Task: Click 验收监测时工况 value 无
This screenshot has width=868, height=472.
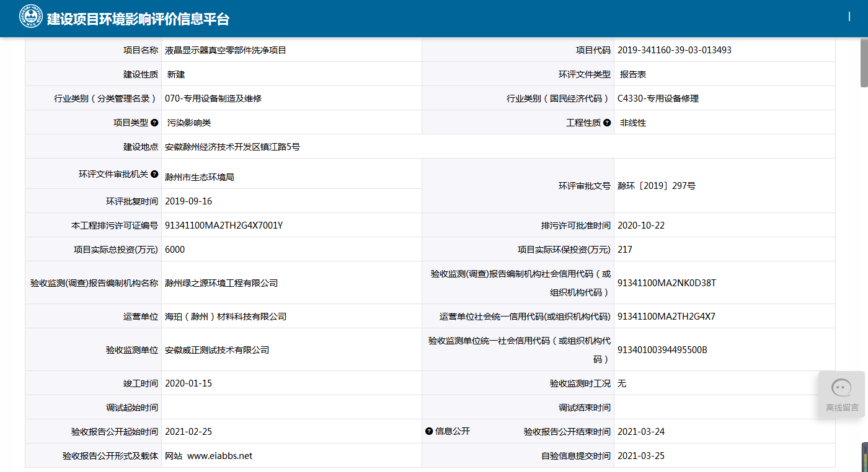Action: coord(622,383)
